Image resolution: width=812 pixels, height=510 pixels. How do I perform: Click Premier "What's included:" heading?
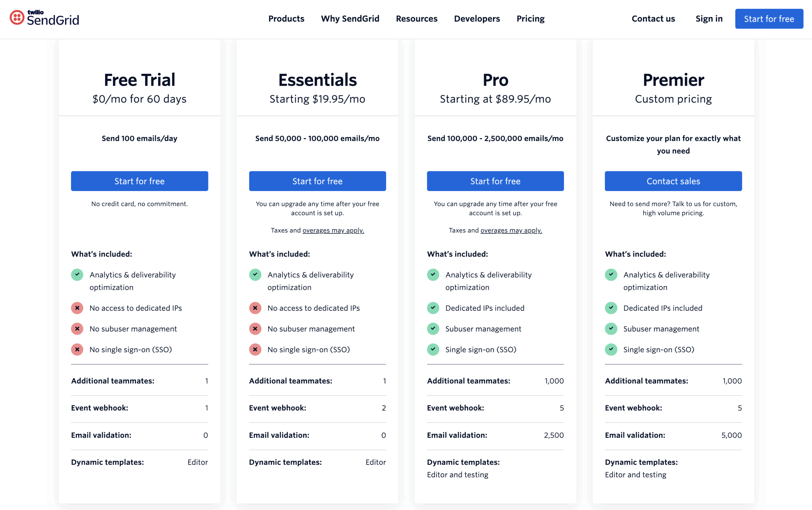pyautogui.click(x=635, y=254)
